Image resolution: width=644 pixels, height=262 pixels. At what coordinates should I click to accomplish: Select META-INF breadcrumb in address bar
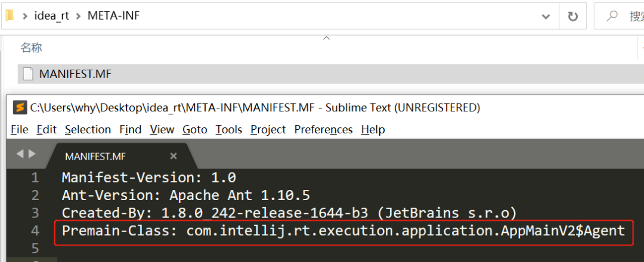point(114,16)
